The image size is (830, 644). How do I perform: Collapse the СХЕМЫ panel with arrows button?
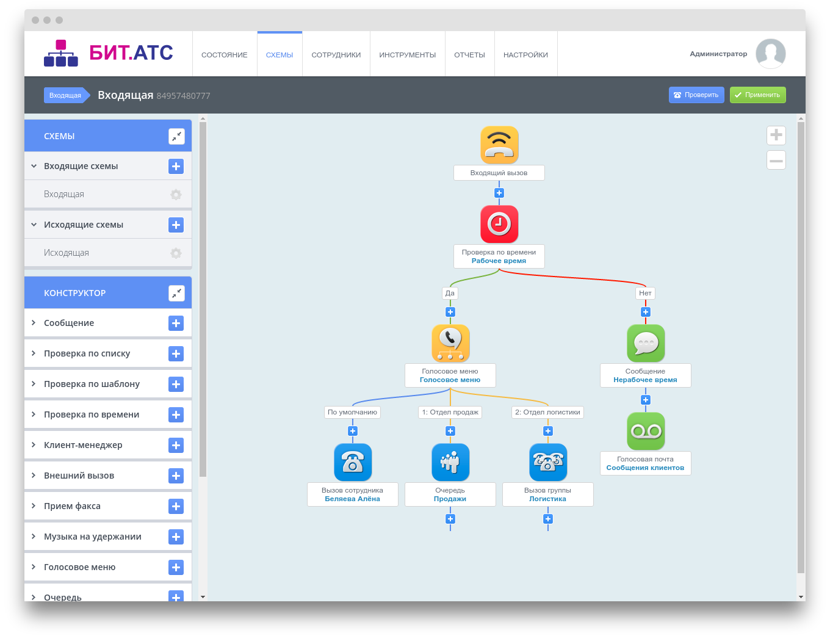(176, 136)
